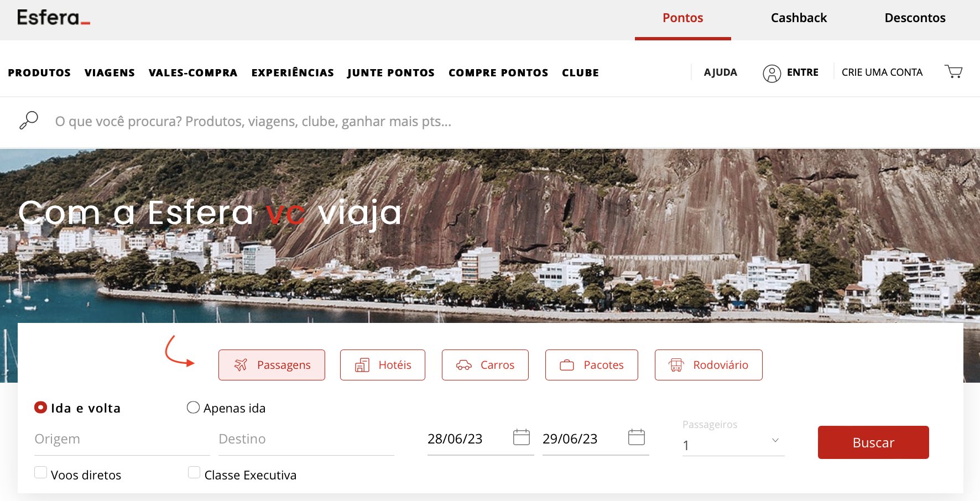
Task: Open the VIAGENS menu
Action: coord(110,72)
